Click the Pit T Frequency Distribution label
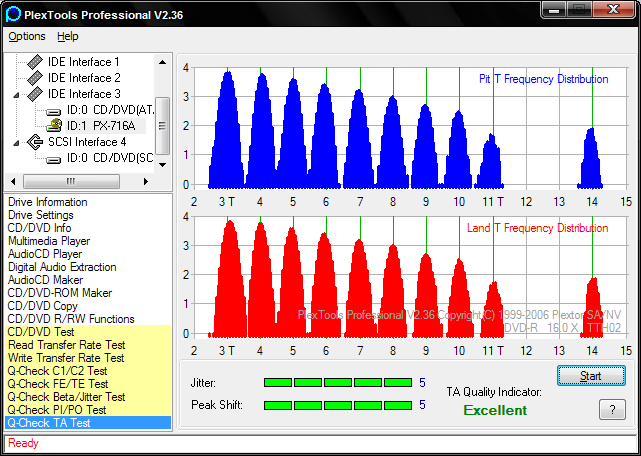The height and width of the screenshot is (456, 641). click(544, 79)
